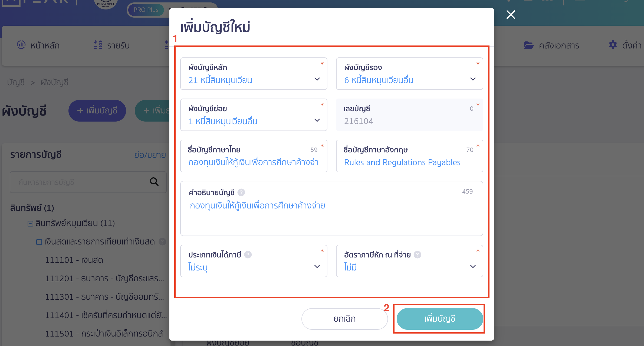Click inside the ค้นหารายการบัญชี search field
This screenshot has width=644, height=346.
(x=81, y=182)
